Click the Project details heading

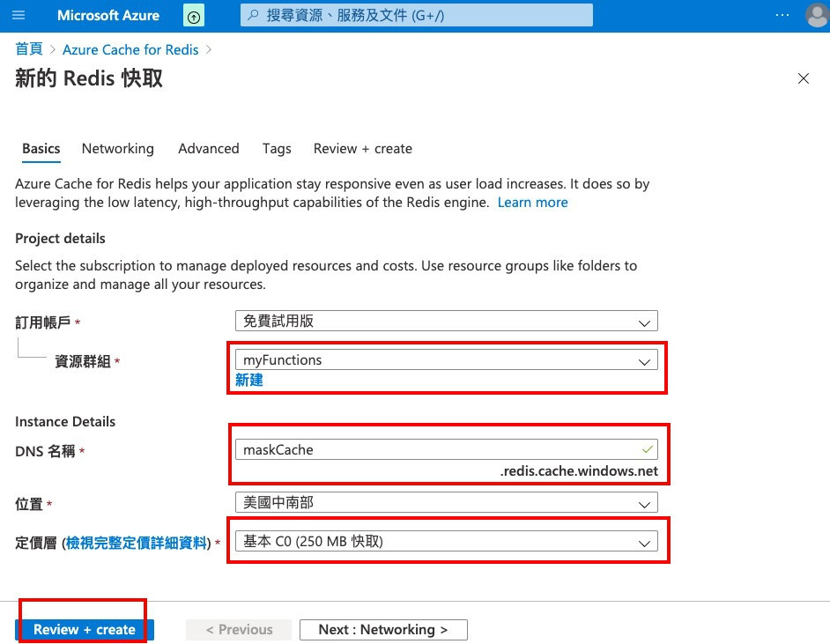[x=60, y=239]
